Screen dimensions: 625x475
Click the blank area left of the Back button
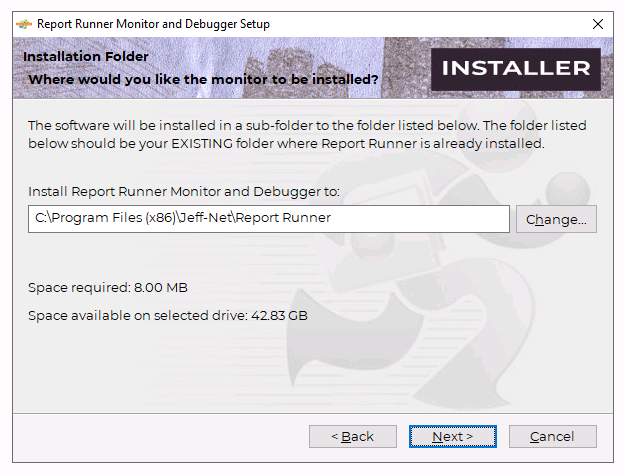coord(160,436)
